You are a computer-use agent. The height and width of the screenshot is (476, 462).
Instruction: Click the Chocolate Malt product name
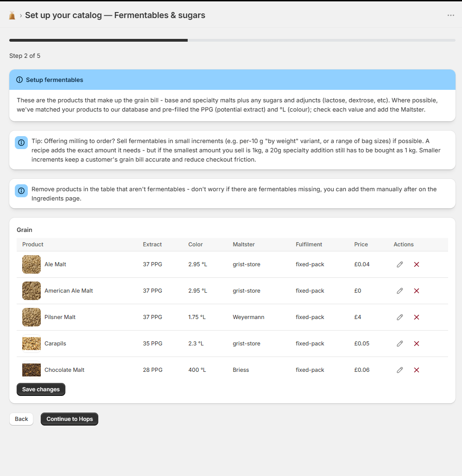click(64, 370)
